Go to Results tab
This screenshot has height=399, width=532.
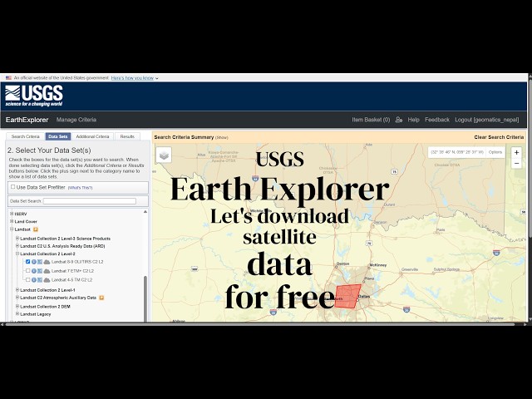pos(127,136)
